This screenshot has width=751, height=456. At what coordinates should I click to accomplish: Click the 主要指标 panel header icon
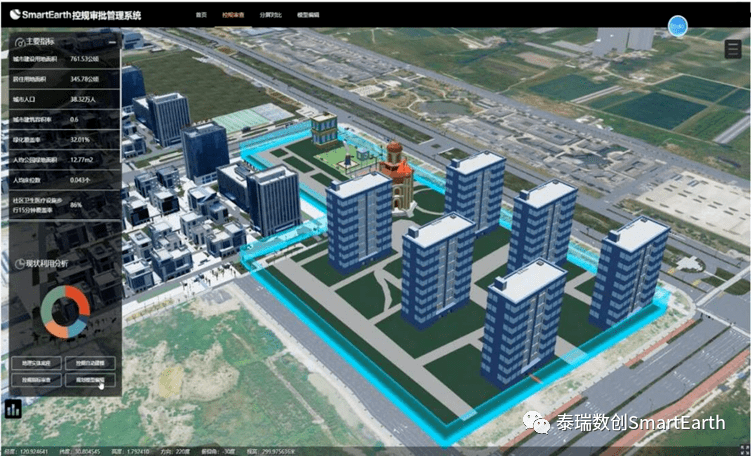tap(19, 42)
